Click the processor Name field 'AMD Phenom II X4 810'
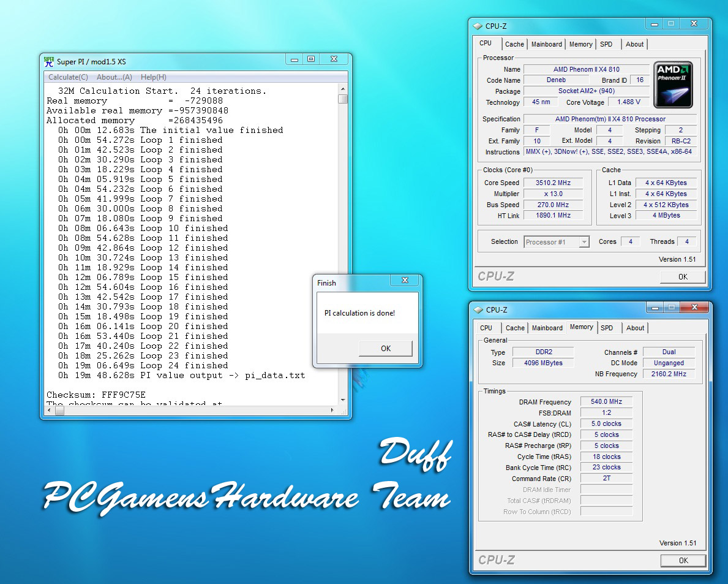This screenshot has width=728, height=584. 587,69
